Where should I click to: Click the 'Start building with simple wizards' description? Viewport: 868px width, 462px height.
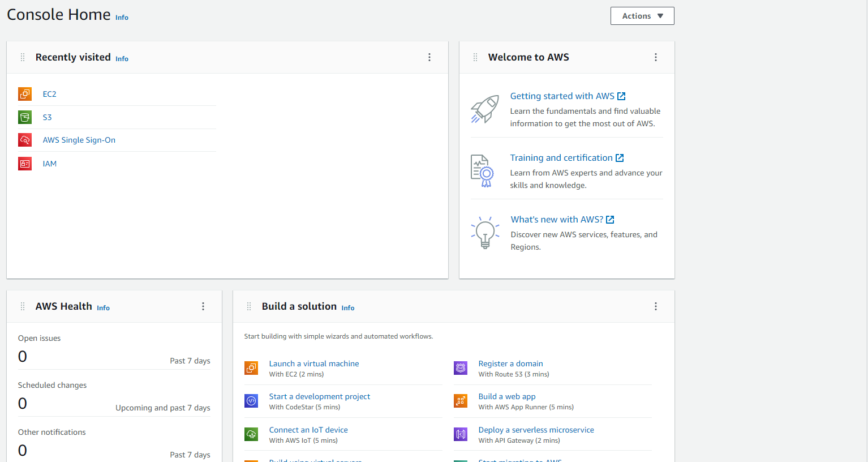[338, 336]
